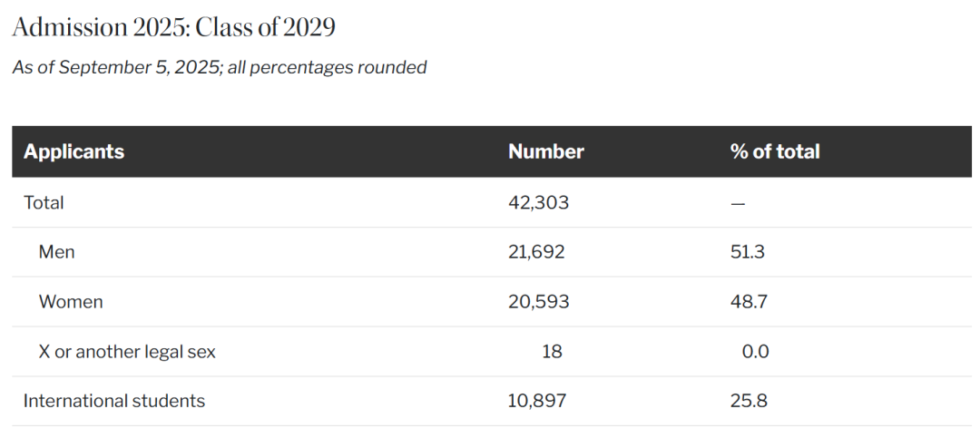Click the "X or another legal sex" label
This screenshot has height=438, width=980.
click(127, 352)
